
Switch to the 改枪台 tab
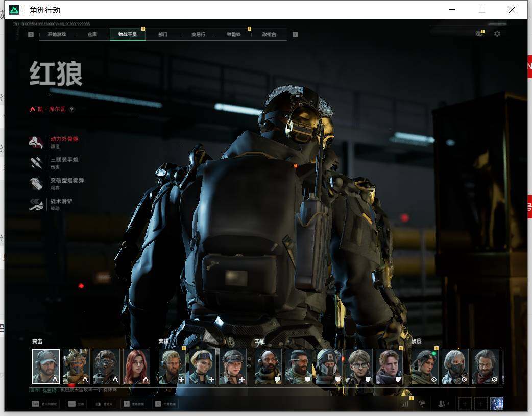coord(269,34)
